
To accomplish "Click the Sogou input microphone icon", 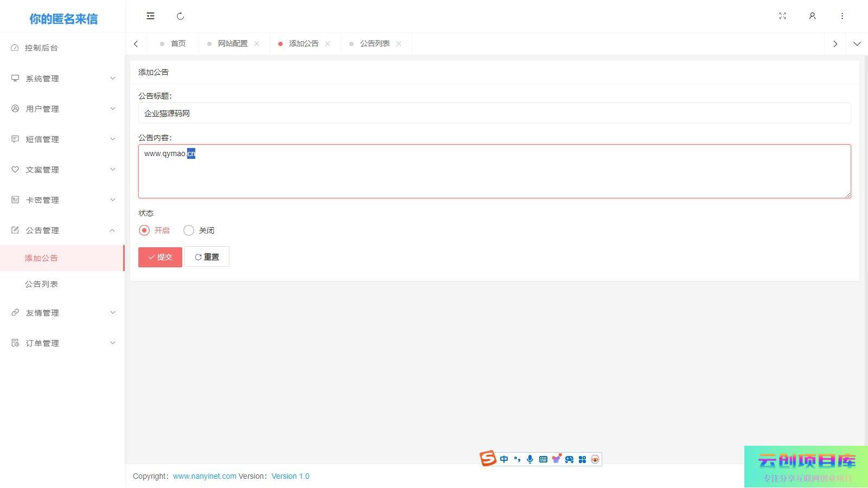I will 530,459.
